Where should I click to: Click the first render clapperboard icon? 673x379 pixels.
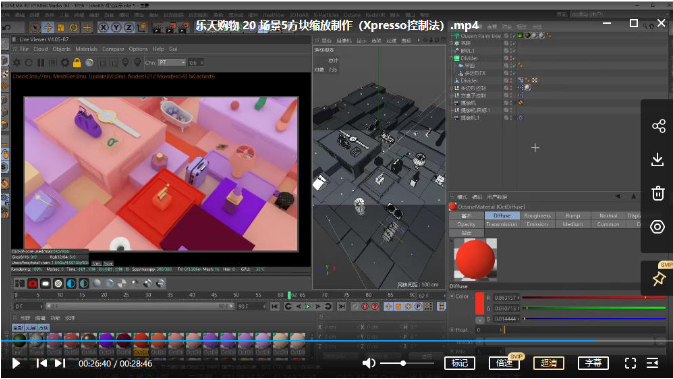(x=158, y=28)
